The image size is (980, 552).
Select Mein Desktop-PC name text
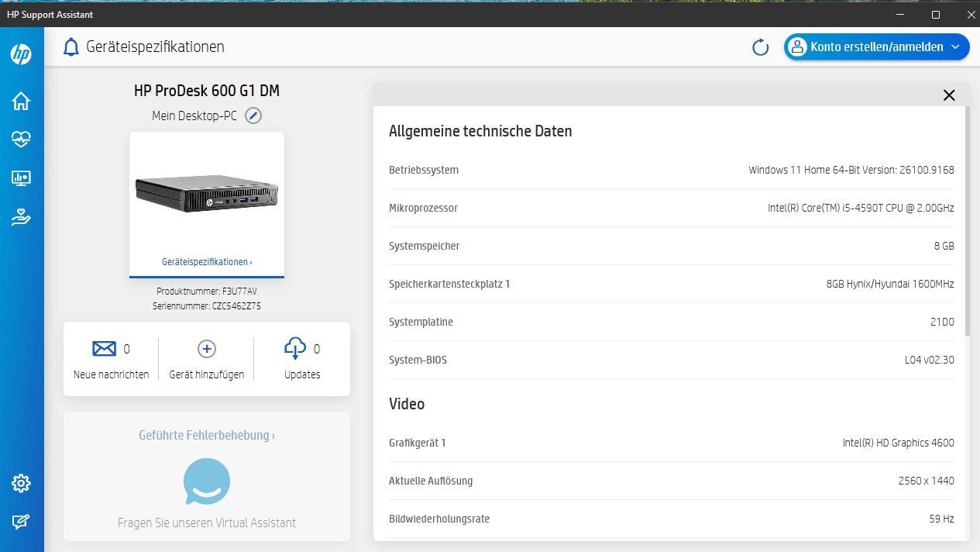tap(194, 116)
